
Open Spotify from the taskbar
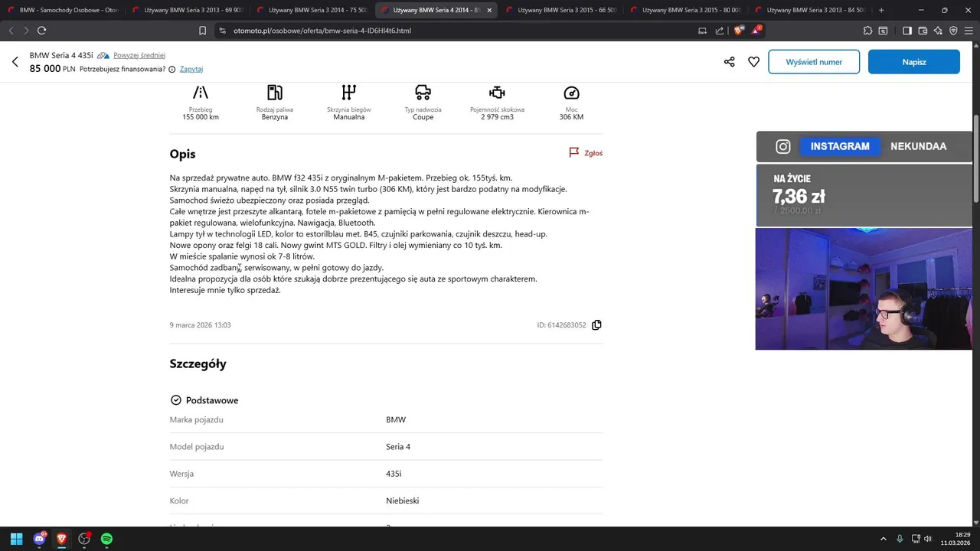106,539
